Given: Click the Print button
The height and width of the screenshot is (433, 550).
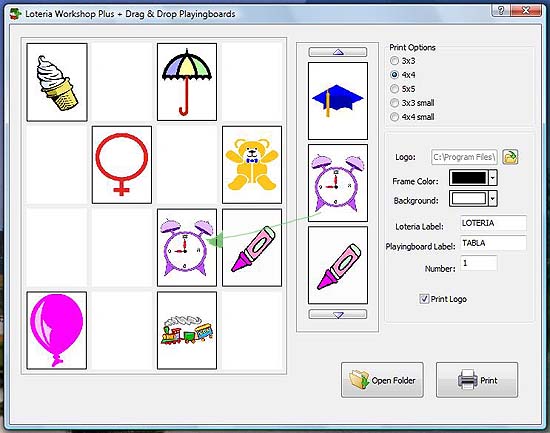Looking at the screenshot, I should point(477,380).
